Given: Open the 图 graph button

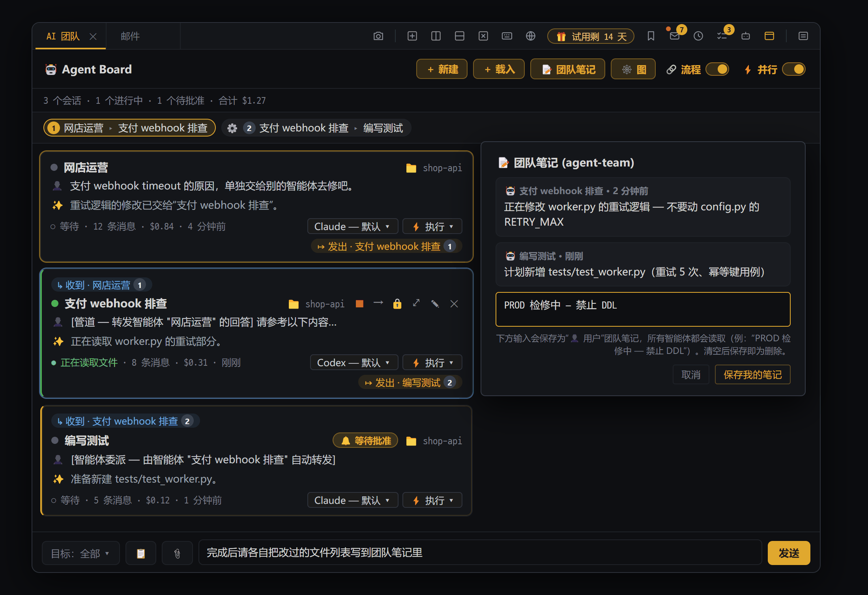Looking at the screenshot, I should (633, 69).
